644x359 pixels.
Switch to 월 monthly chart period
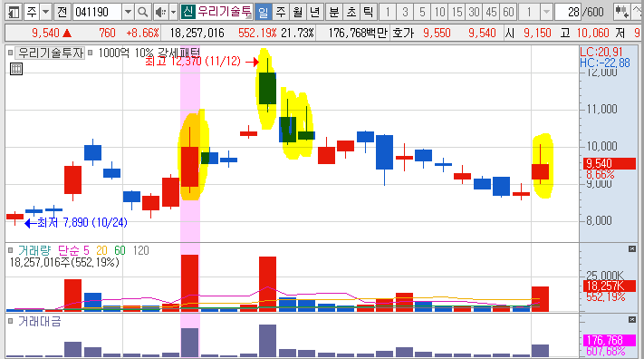298,12
